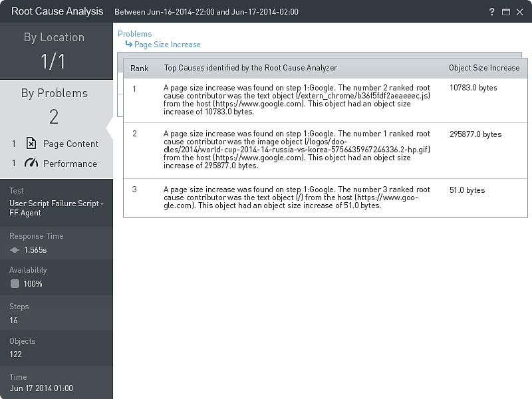Select the rank 3 root cause row
The height and width of the screenshot is (399, 532).
(299, 197)
